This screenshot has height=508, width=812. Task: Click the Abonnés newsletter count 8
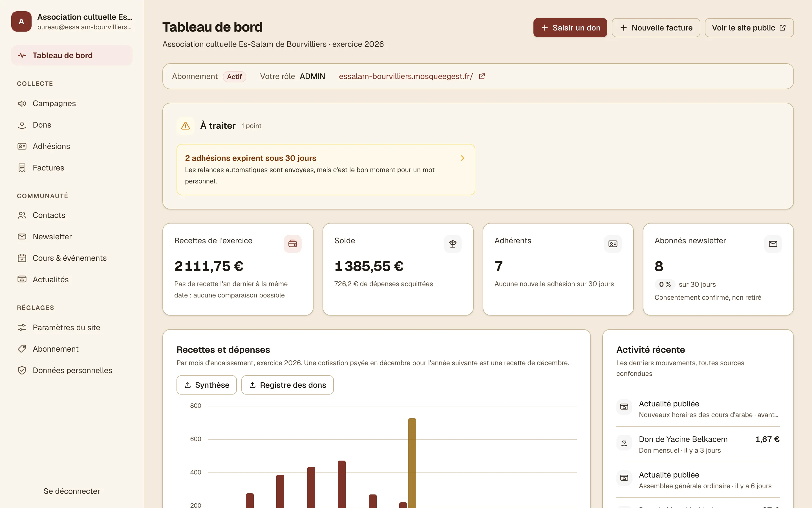659,266
